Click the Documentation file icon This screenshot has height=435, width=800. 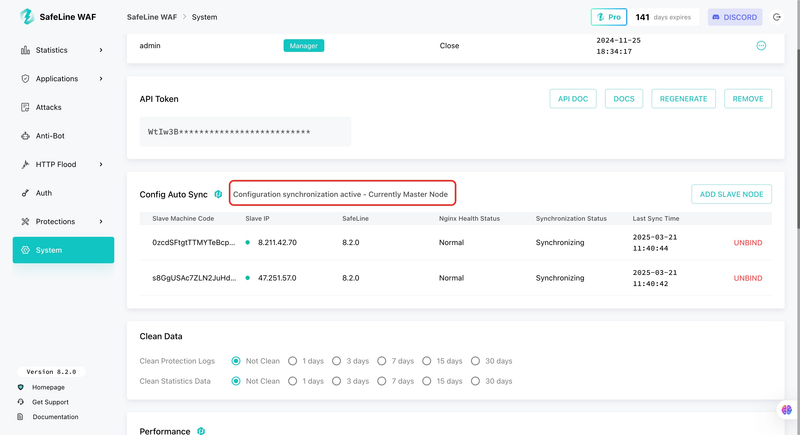[20, 417]
